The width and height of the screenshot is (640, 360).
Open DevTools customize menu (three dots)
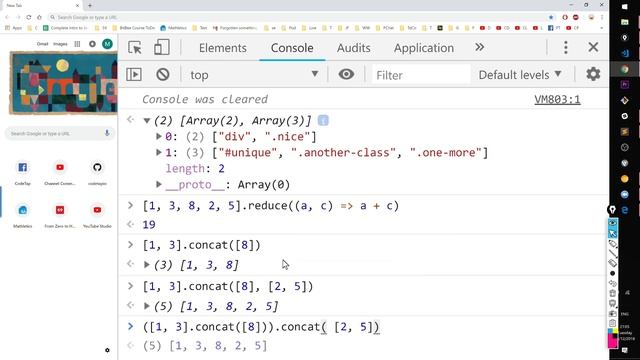(x=566, y=48)
